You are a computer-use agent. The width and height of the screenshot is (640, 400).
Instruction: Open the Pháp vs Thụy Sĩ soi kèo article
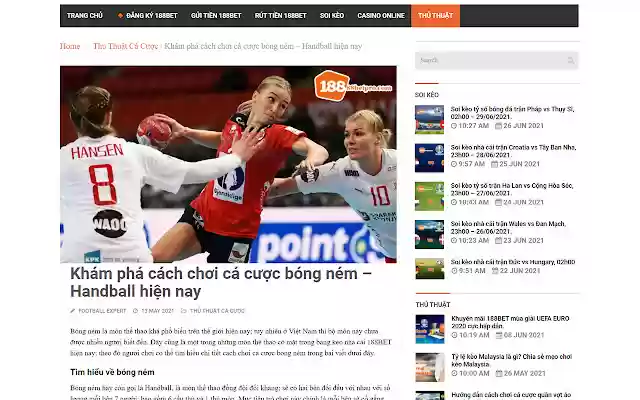point(512,113)
